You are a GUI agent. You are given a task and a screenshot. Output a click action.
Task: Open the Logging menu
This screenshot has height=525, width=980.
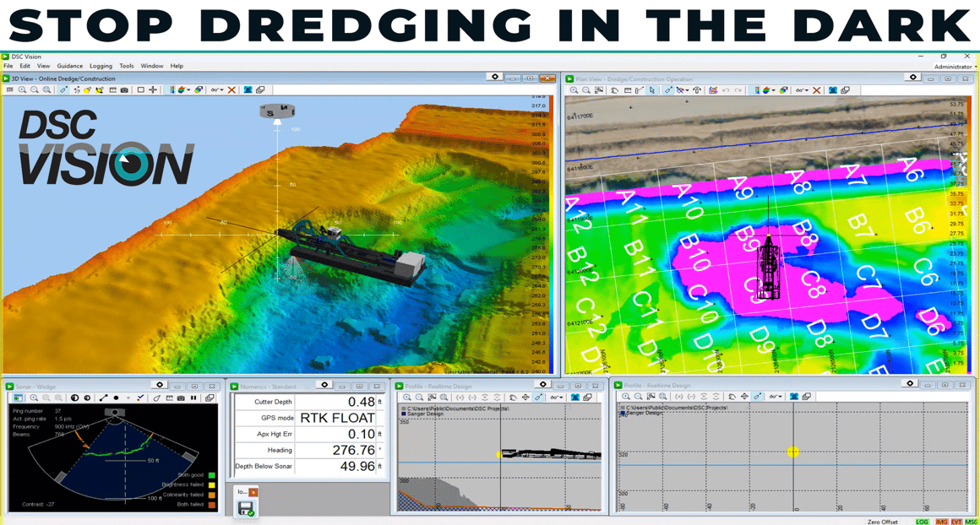tap(101, 66)
